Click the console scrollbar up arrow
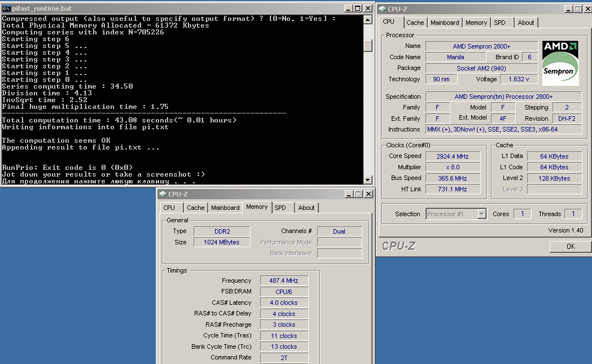Viewport: 592px width, 364px height. 368,20
